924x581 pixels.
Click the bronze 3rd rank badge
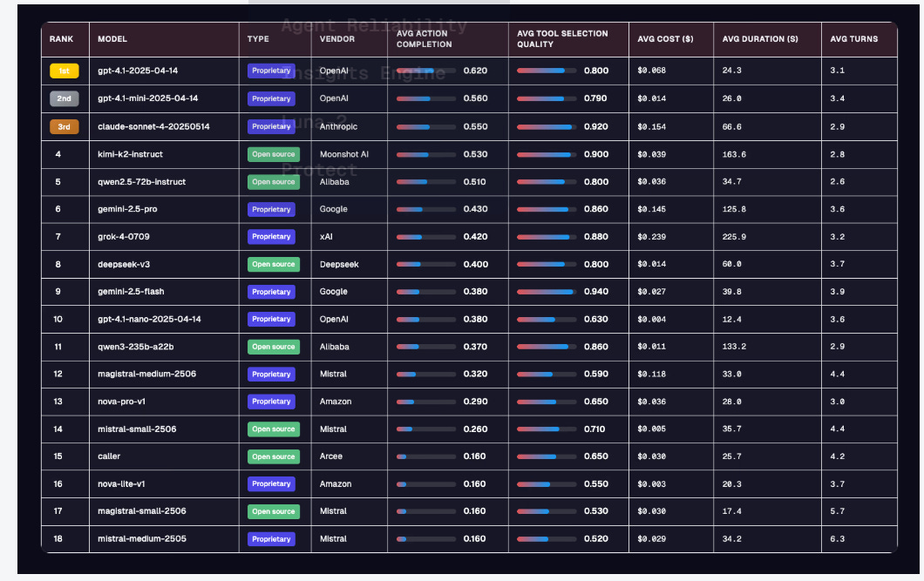[x=65, y=126]
